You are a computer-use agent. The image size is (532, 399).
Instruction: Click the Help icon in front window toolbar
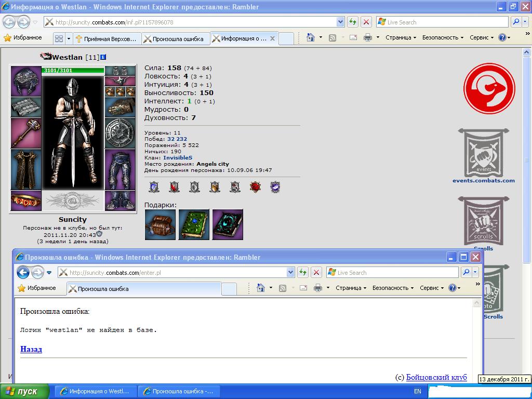tap(453, 288)
